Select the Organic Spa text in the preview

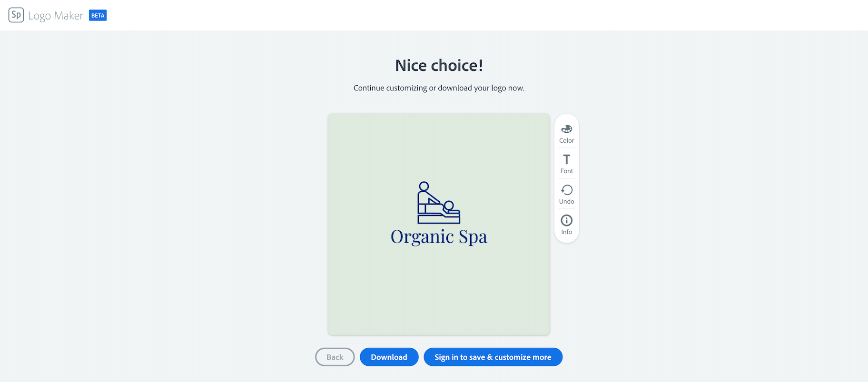pos(438,236)
